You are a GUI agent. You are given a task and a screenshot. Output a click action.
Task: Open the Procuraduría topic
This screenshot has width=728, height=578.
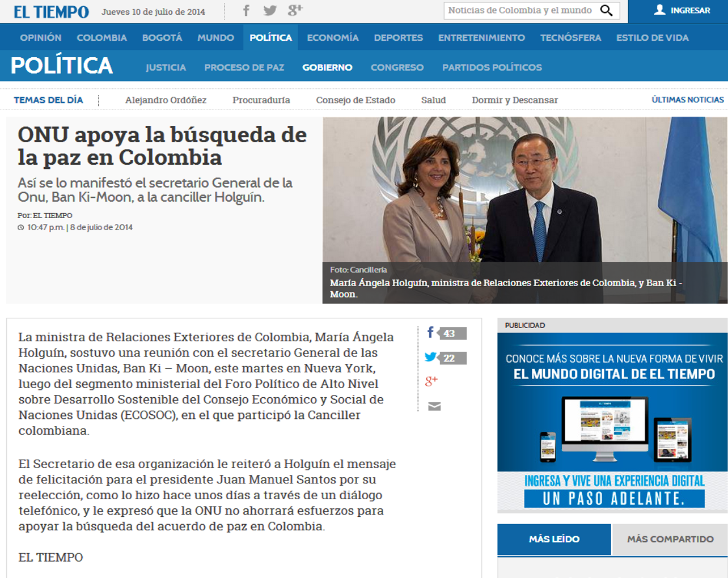click(261, 100)
